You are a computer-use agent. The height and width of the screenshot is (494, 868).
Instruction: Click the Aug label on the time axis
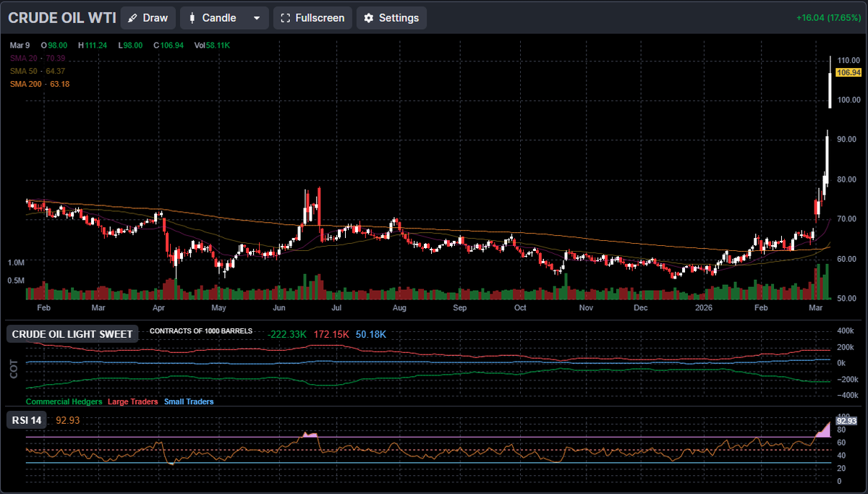[x=399, y=308]
